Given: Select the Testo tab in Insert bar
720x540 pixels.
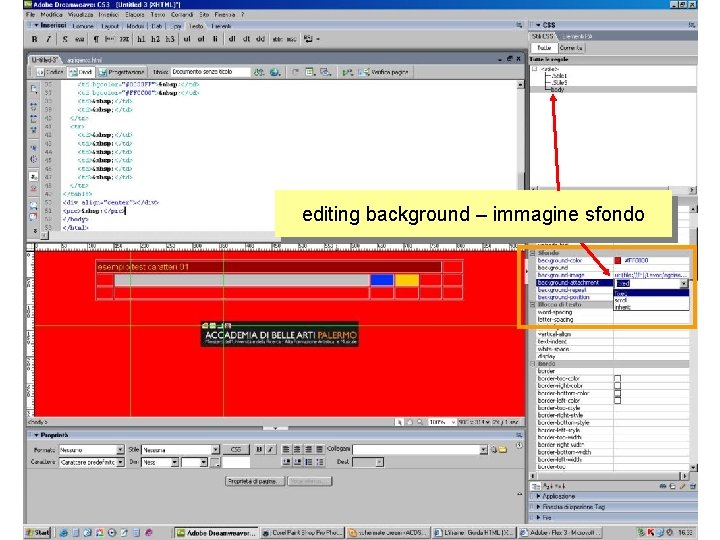Looking at the screenshot, I should point(196,26).
